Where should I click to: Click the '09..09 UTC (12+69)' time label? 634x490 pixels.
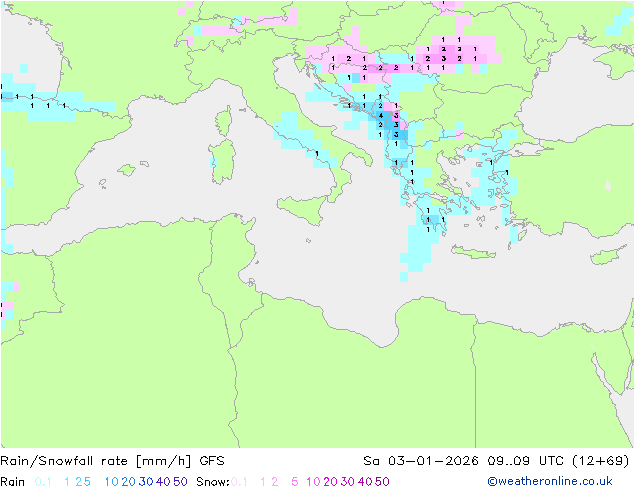tap(558, 461)
